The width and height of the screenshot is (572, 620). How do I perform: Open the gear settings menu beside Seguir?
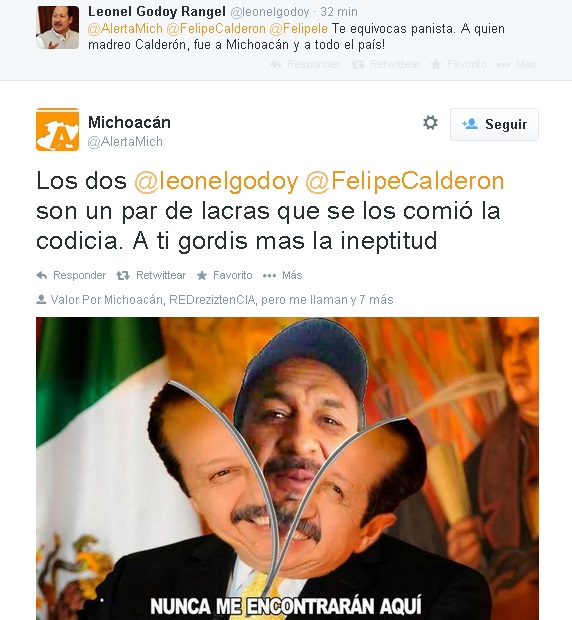coord(430,123)
